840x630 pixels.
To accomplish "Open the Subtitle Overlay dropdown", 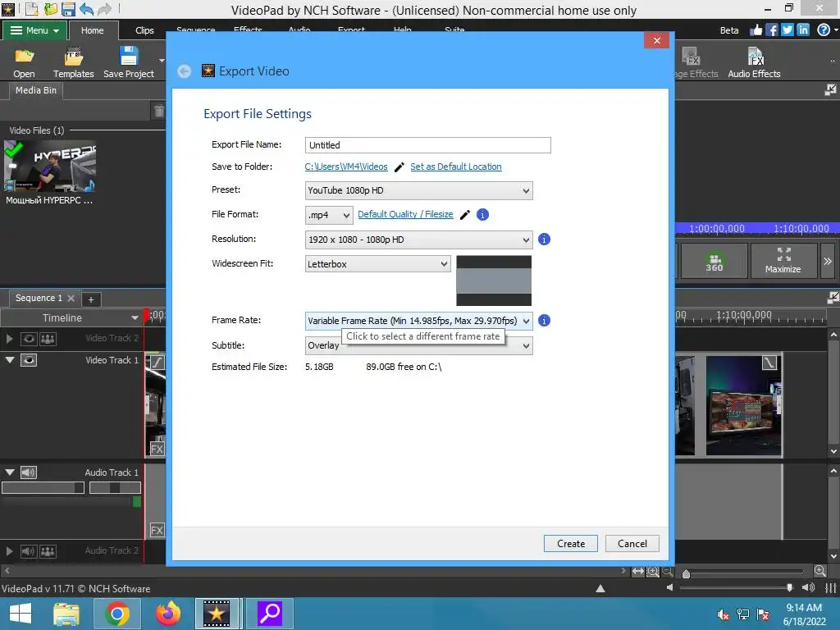I will point(419,345).
